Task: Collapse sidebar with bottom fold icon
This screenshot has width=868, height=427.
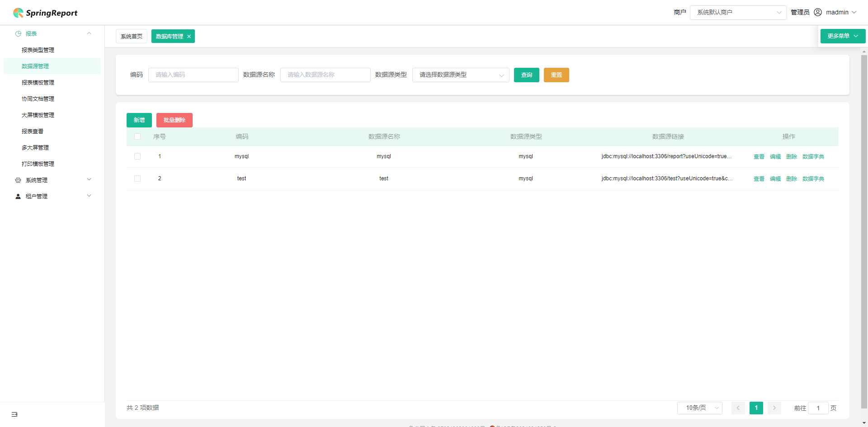Action: pos(14,414)
